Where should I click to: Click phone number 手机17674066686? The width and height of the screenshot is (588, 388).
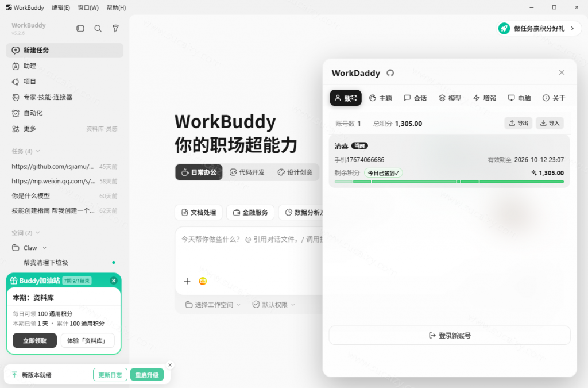tap(359, 160)
